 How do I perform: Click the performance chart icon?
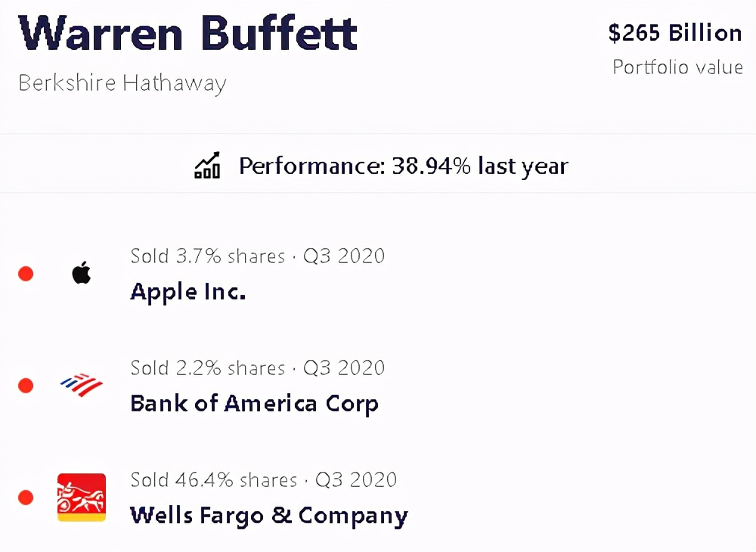tap(207, 165)
